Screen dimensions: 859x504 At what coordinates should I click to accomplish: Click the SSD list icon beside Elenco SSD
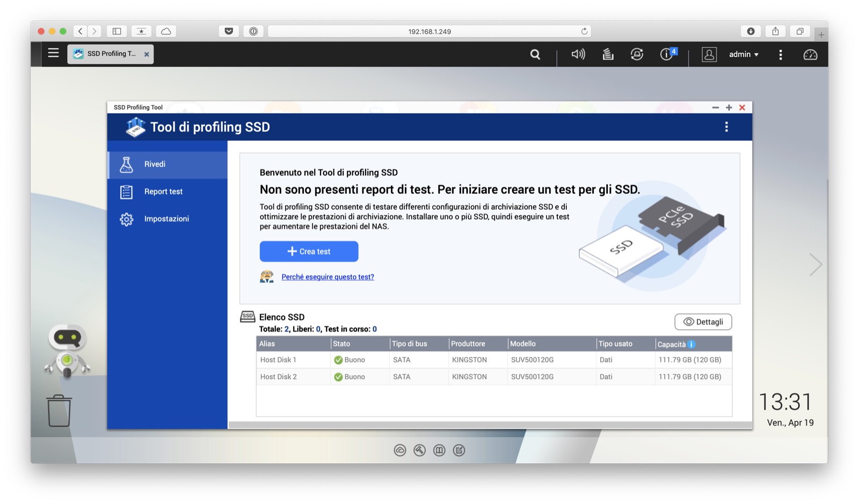pyautogui.click(x=247, y=317)
